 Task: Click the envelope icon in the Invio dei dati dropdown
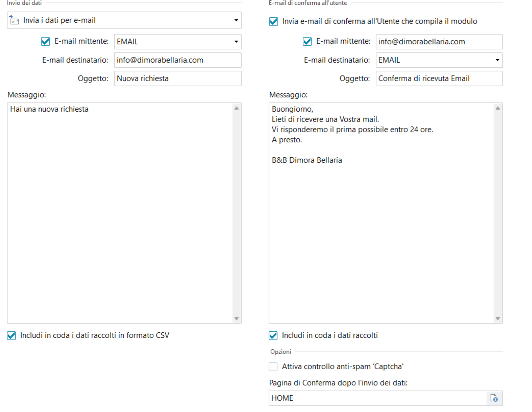point(14,20)
